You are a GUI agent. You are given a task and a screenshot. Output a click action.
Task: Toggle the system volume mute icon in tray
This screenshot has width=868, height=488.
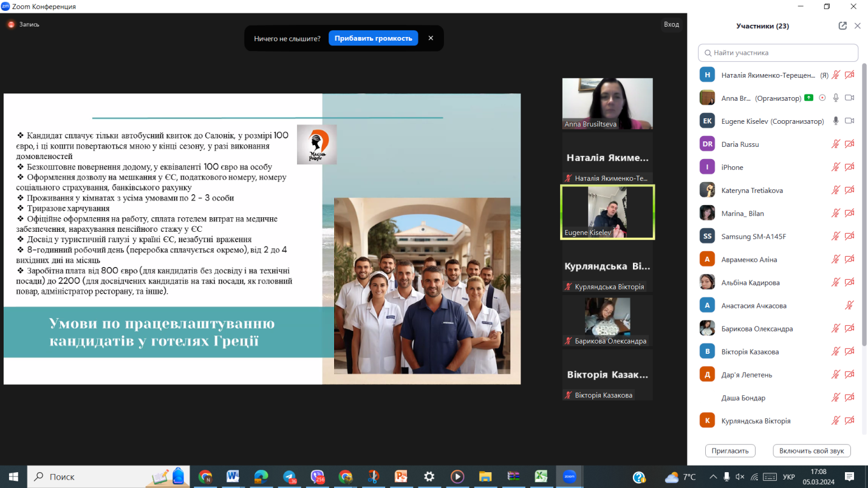pos(740,477)
